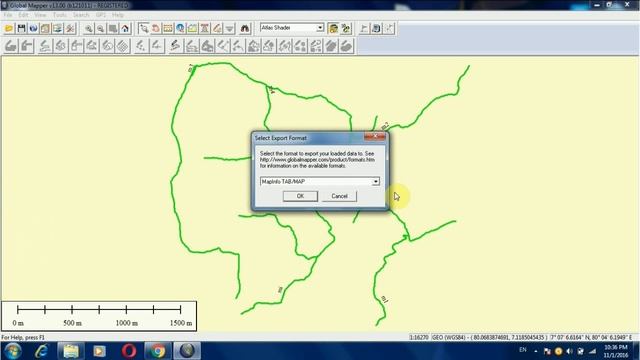Reset to full view with Home icon
The width and height of the screenshot is (640, 360).
pos(125,29)
